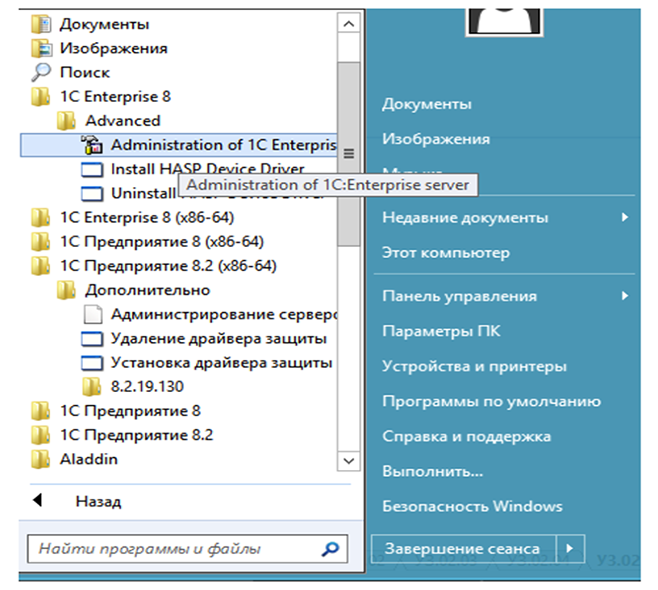
Task: Select Дополнительно label
Action: [x=147, y=290]
